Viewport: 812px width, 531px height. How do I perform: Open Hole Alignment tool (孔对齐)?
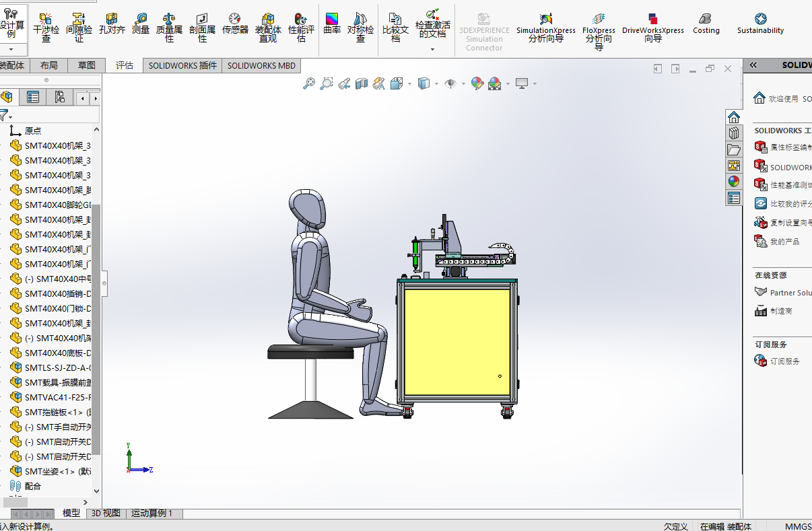[x=112, y=24]
